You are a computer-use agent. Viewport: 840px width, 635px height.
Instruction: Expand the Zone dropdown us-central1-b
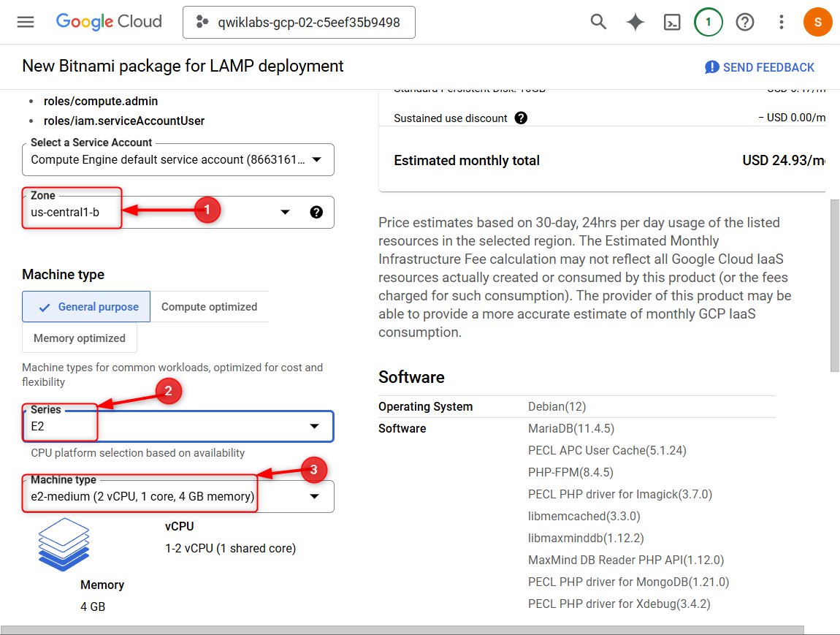(177, 212)
